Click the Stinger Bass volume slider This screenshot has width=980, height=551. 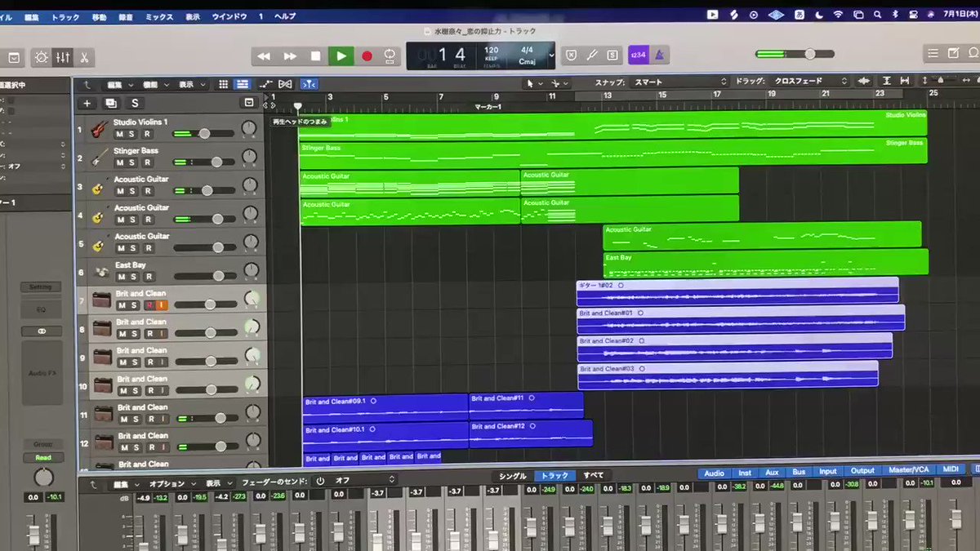pyautogui.click(x=203, y=162)
